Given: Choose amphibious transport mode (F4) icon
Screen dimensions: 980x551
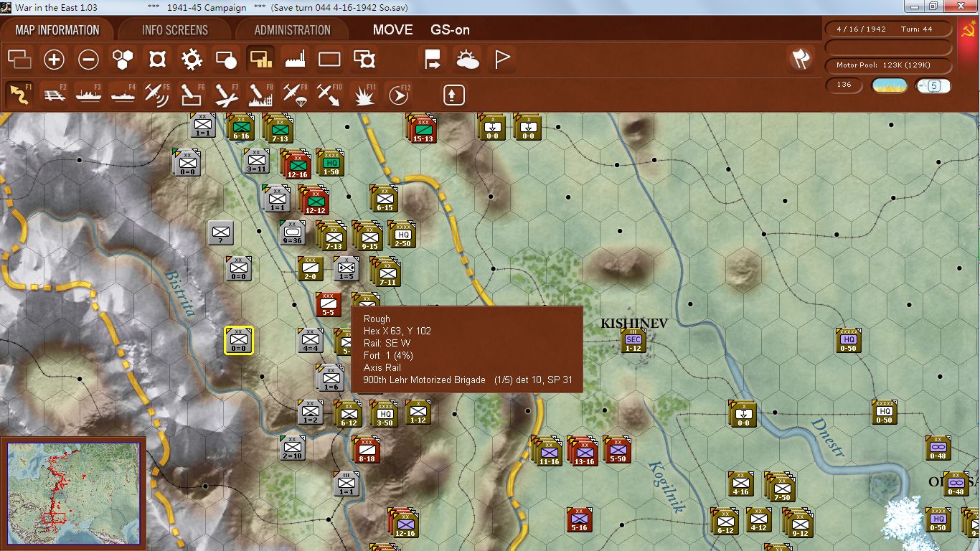Looking at the screenshot, I should pyautogui.click(x=123, y=94).
